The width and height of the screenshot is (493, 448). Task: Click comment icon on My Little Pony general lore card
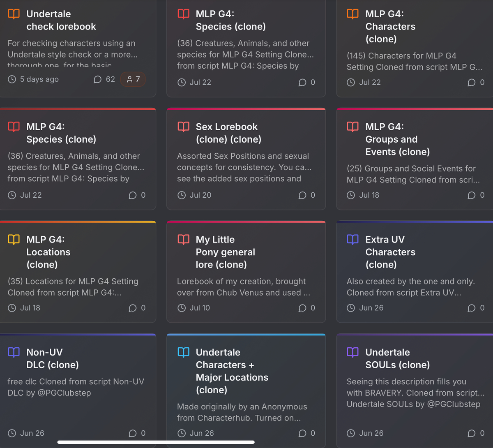click(302, 308)
